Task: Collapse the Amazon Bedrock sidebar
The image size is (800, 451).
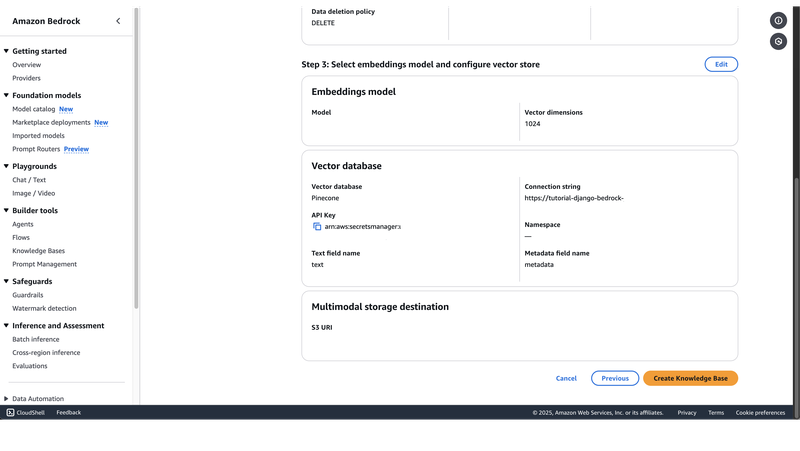Action: (x=118, y=21)
